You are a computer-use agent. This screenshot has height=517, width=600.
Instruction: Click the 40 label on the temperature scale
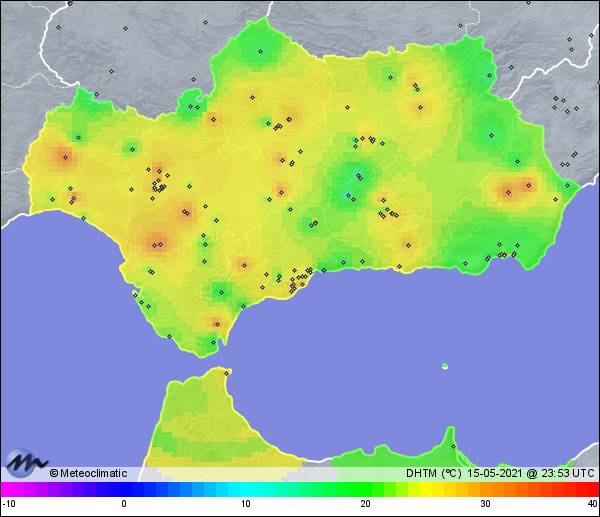click(592, 504)
